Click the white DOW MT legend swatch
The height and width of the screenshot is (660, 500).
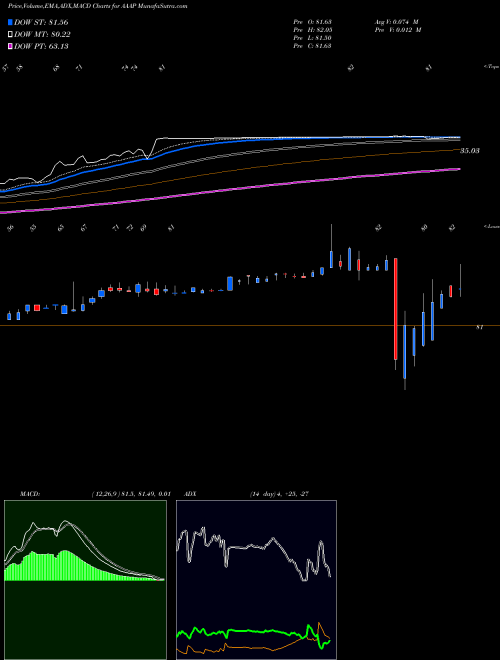tap(11, 35)
